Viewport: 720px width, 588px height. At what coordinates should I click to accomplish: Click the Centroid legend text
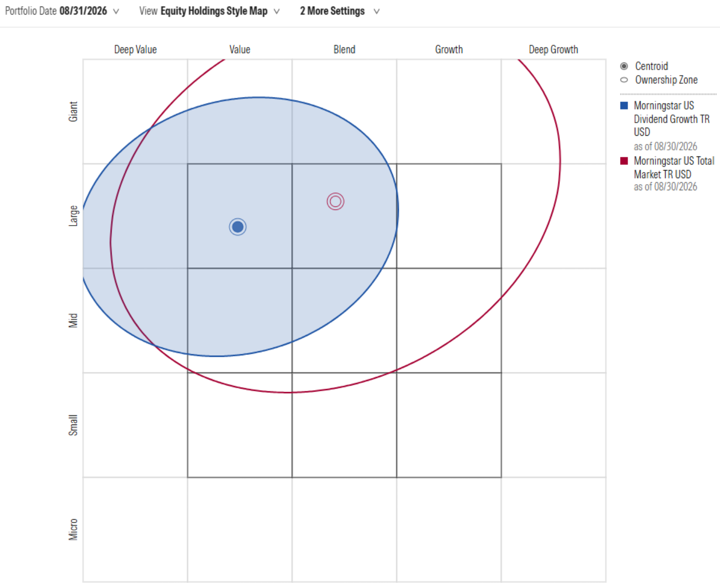(x=651, y=66)
